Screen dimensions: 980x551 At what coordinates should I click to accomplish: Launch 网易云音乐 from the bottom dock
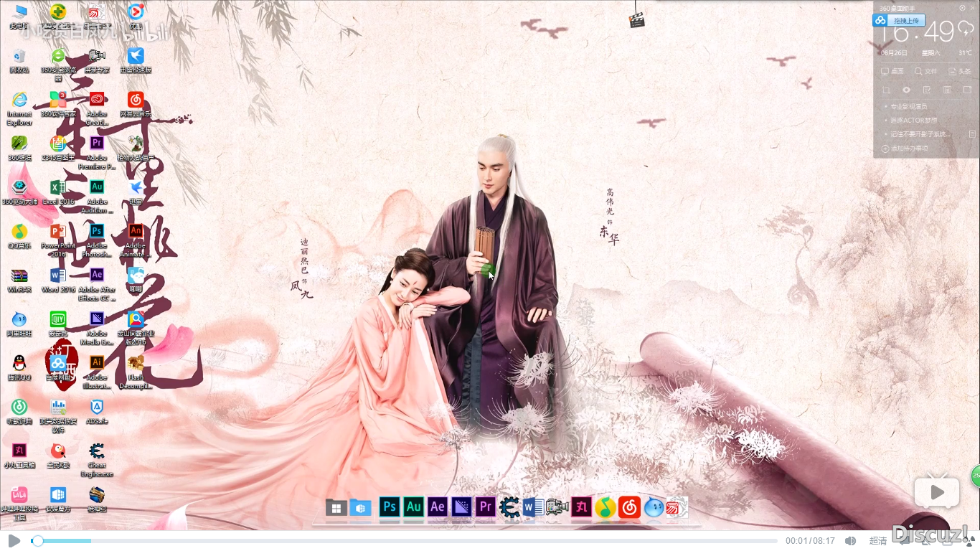tap(629, 507)
